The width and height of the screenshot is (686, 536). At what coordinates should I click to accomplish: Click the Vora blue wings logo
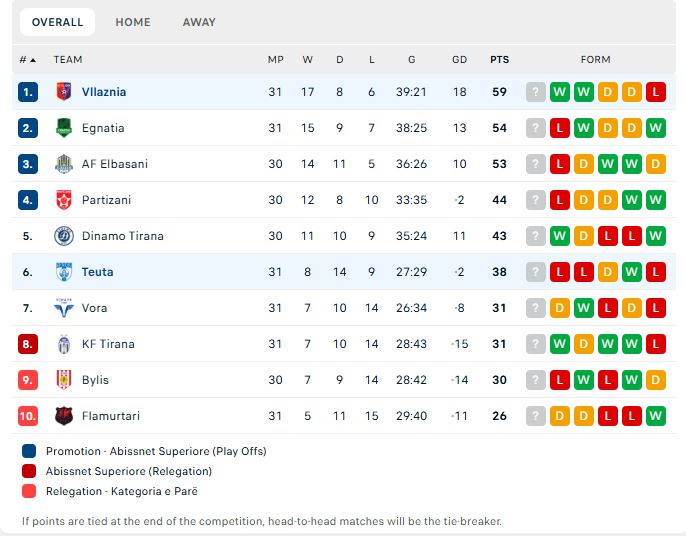coord(64,308)
